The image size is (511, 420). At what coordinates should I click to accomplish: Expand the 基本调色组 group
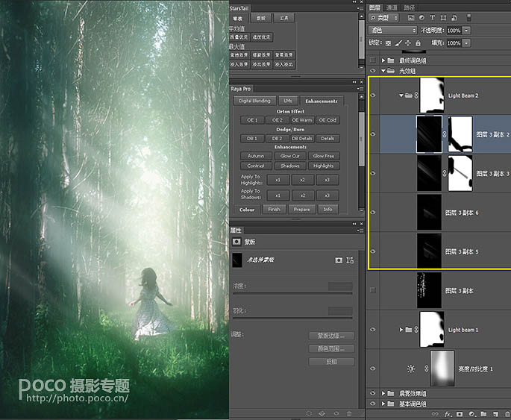[383, 404]
